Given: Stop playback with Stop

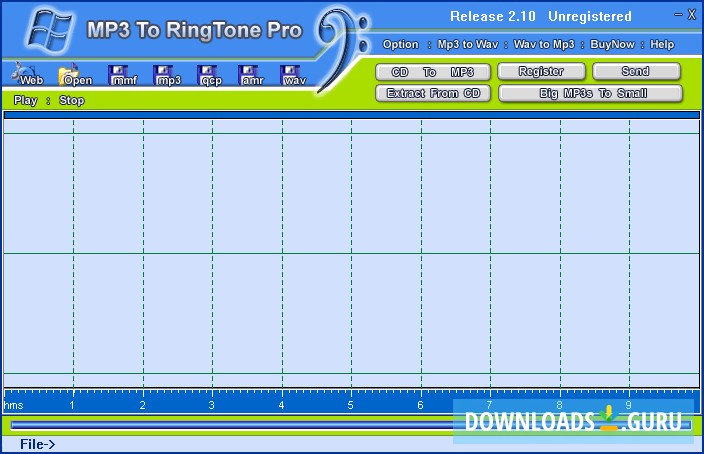Looking at the screenshot, I should point(72,100).
